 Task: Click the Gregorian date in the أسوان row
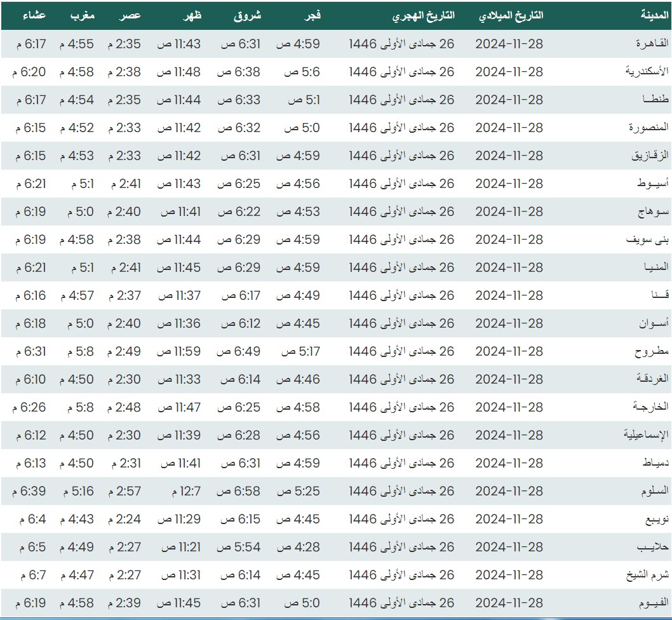point(509,323)
